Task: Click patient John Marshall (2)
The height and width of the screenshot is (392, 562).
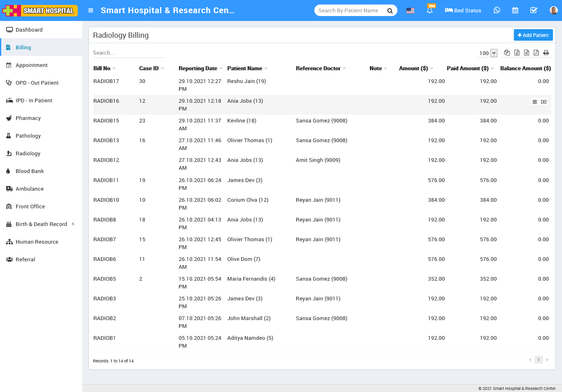Action: point(249,318)
